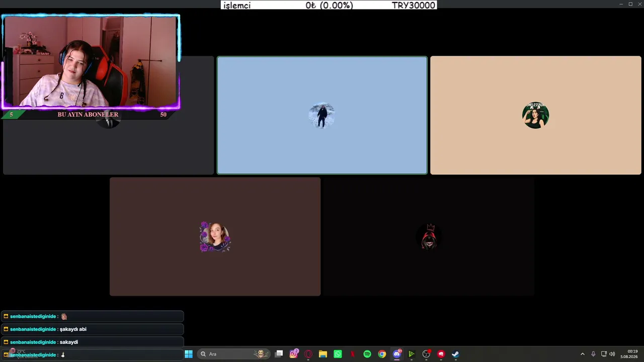This screenshot has width=644, height=362.
Task: Launch Google Chrome from the taskbar
Action: pyautogui.click(x=382, y=354)
